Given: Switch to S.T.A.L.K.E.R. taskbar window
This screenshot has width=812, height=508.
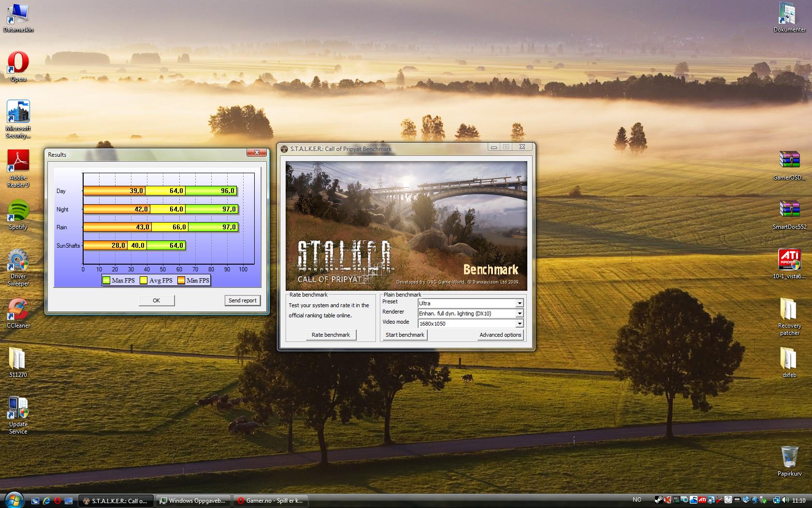Looking at the screenshot, I should point(116,501).
